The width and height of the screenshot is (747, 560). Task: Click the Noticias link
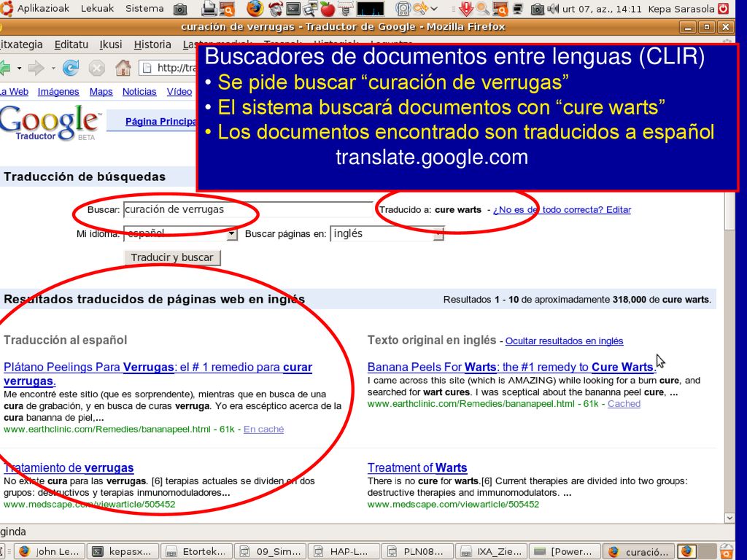pos(139,91)
